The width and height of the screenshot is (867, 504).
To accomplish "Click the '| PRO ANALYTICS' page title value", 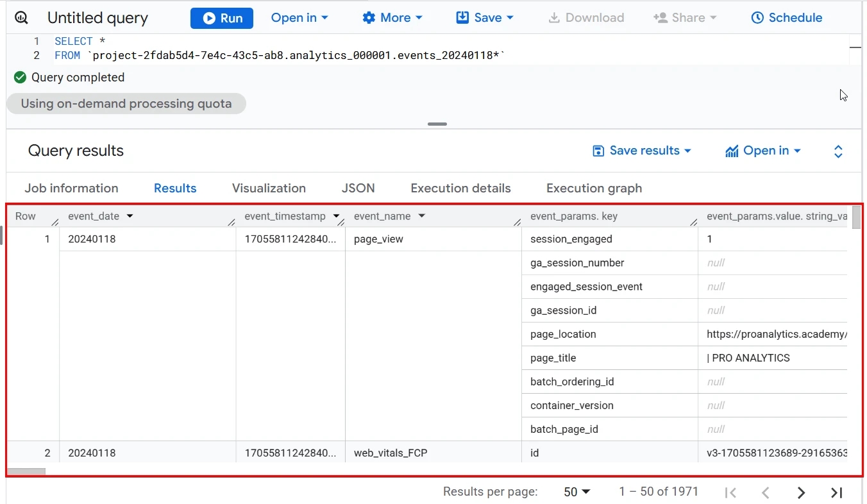I will pos(748,358).
